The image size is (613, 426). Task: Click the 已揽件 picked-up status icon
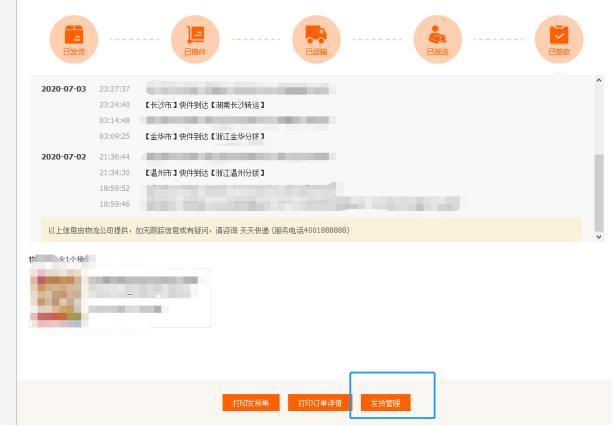[195, 39]
